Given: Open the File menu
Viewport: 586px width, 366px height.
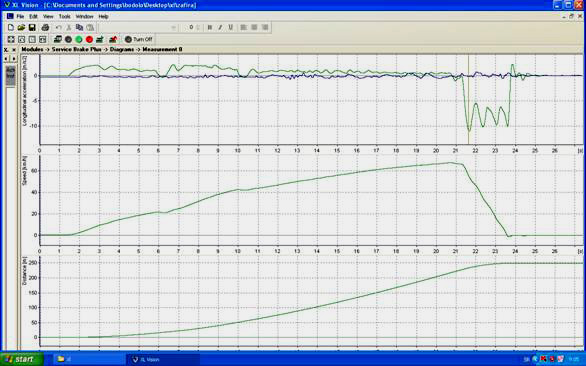Looking at the screenshot, I should 20,16.
